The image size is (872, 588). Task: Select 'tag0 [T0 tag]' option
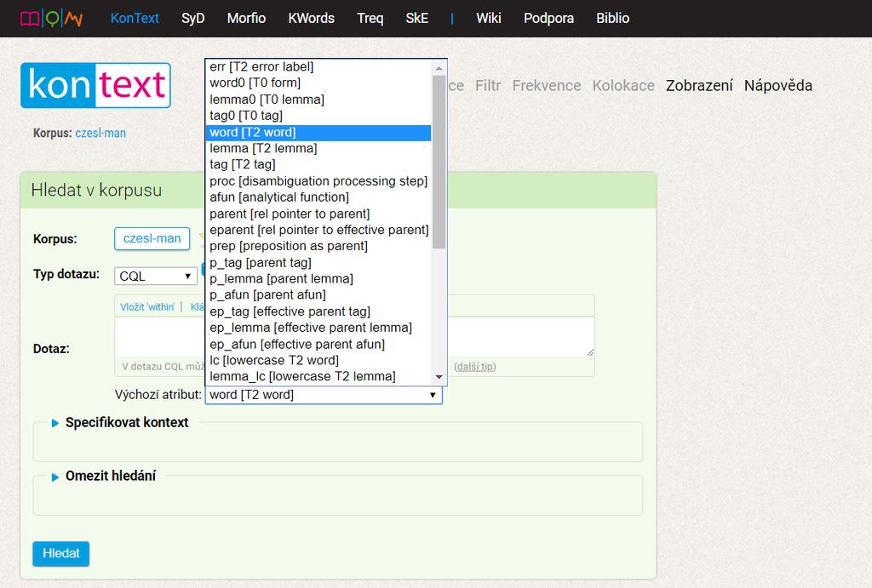pyautogui.click(x=318, y=116)
